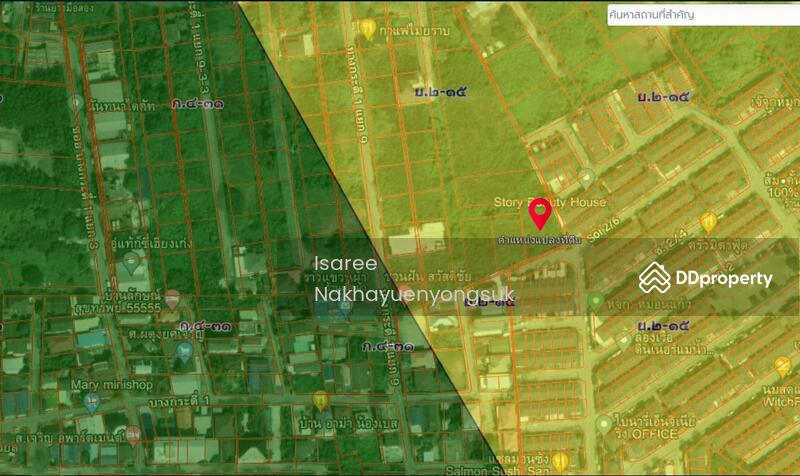Click the red marker near 55555 label
The height and width of the screenshot is (476, 800).
pyautogui.click(x=172, y=298)
